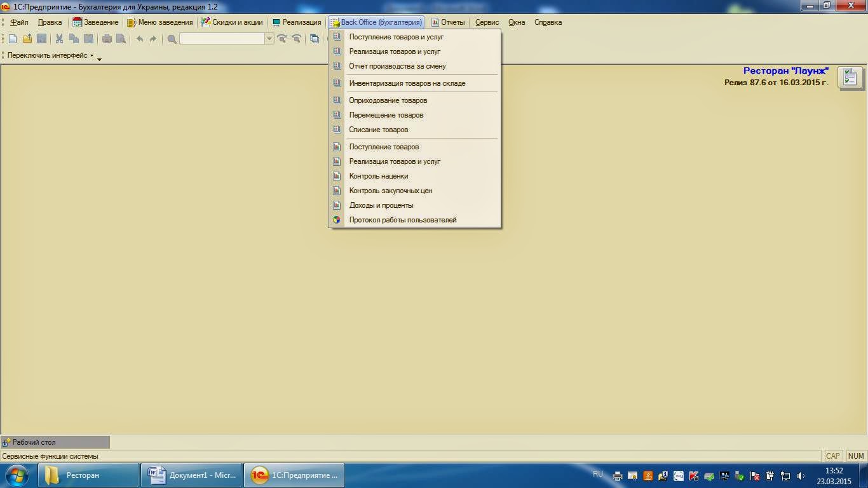Viewport: 868px width, 488px height.
Task: Select Реализация товаров и услуг report above Контроль наценки
Action: (x=415, y=161)
